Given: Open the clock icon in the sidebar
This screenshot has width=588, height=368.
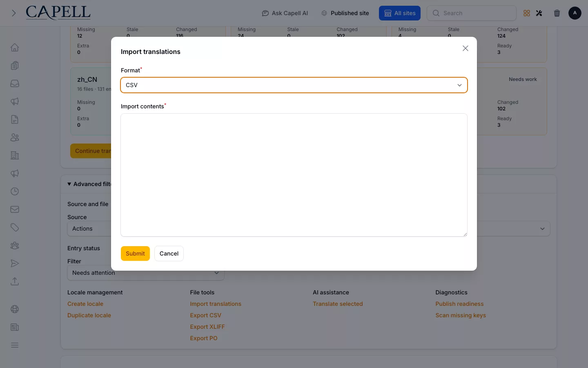Looking at the screenshot, I should point(15,191).
